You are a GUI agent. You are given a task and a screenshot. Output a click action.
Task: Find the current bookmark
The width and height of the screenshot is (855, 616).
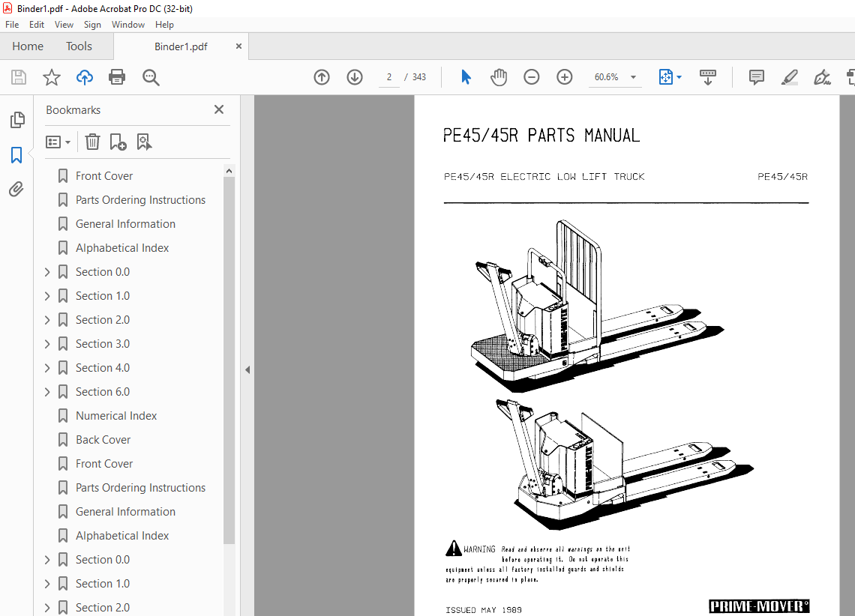point(144,142)
